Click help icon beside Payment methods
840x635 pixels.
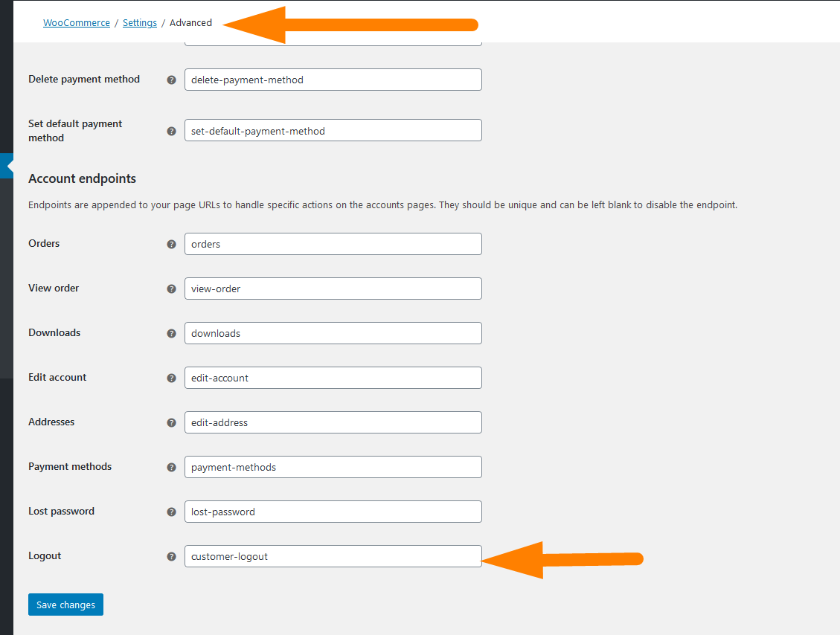pos(171,468)
